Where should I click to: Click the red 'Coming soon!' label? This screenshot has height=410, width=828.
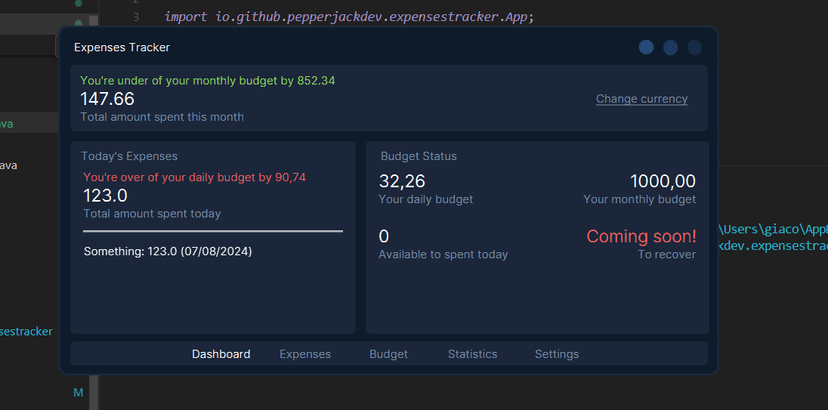coord(641,237)
